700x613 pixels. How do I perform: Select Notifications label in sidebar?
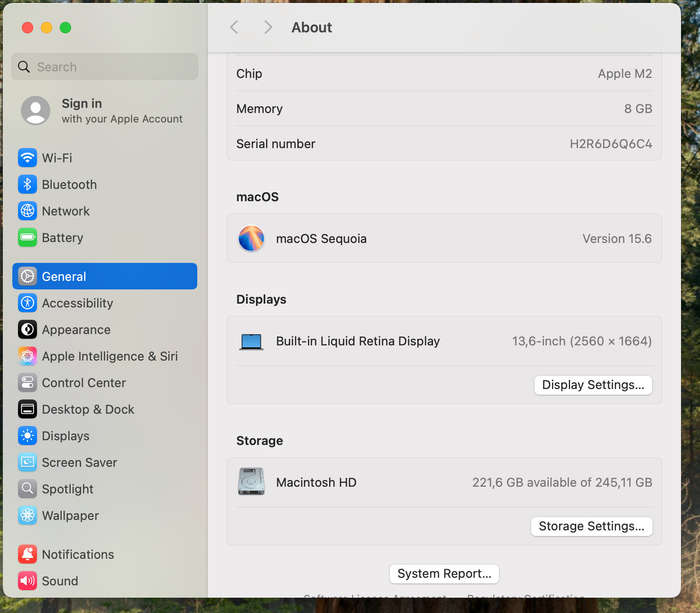pos(78,555)
